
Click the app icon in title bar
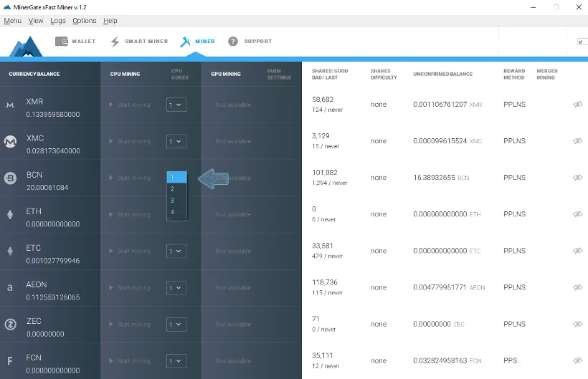pos(6,7)
